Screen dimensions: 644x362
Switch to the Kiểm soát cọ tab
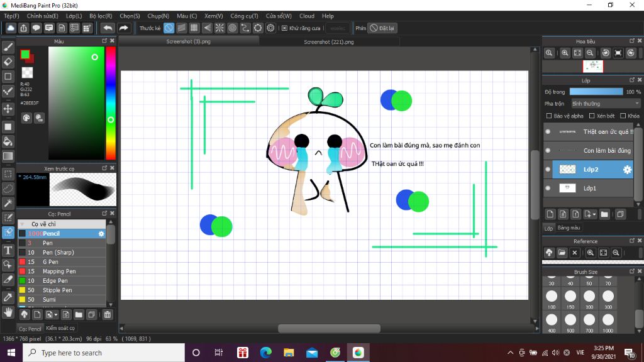coord(60,328)
